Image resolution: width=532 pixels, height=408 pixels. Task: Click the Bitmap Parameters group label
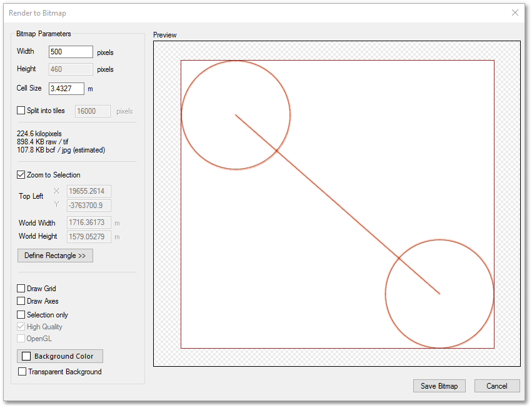43,34
